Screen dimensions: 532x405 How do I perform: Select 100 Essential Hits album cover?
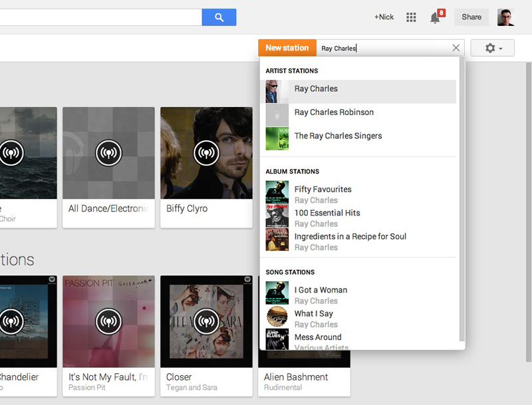tap(277, 215)
